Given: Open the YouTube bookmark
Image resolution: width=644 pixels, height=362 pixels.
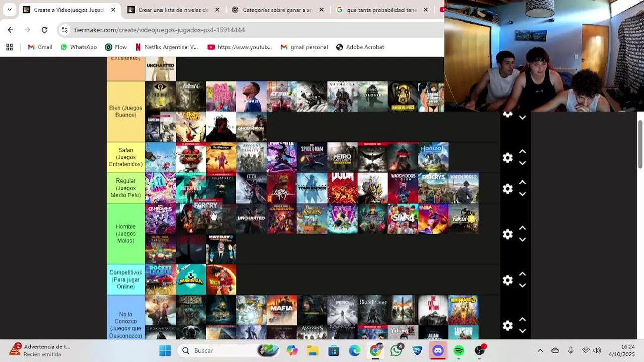Looking at the screenshot, I should pyautogui.click(x=239, y=47).
